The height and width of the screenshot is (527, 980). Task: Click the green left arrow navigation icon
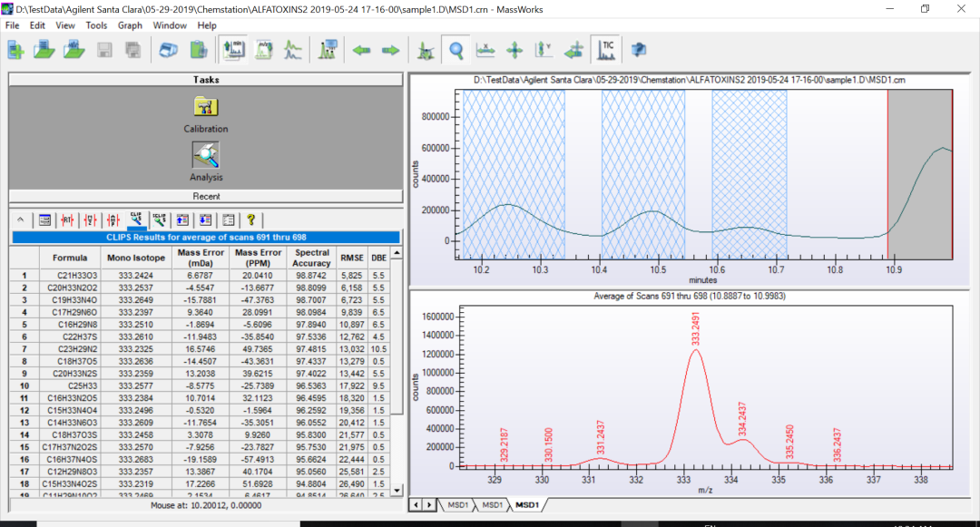362,50
